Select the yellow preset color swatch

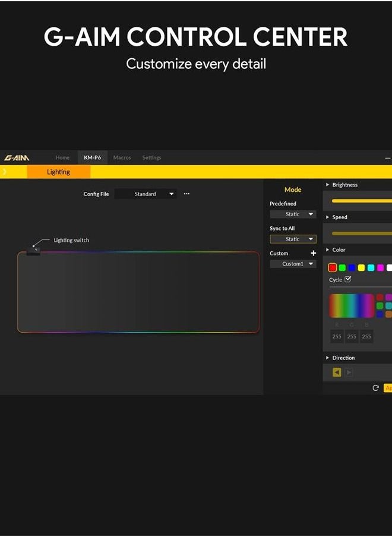click(361, 268)
